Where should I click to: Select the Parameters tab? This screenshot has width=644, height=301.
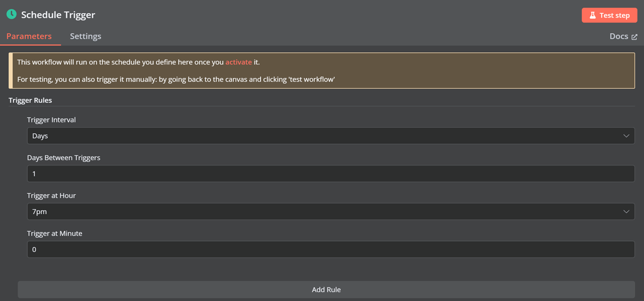pos(29,36)
